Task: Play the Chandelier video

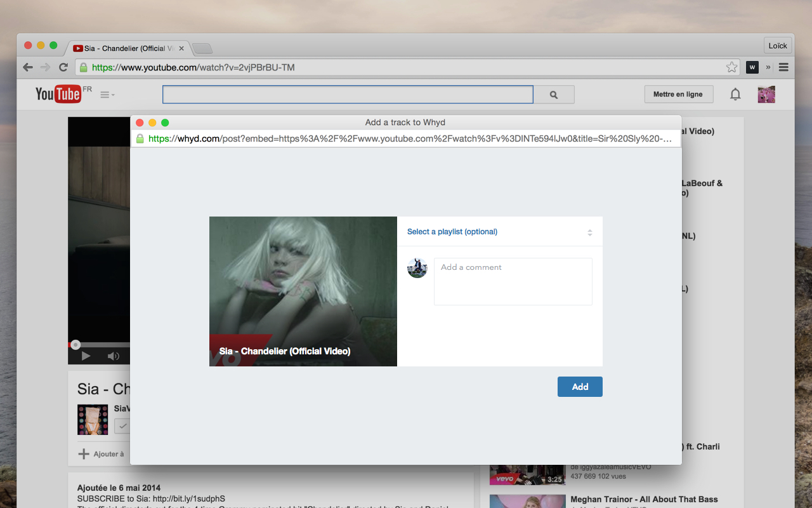Action: pyautogui.click(x=86, y=356)
